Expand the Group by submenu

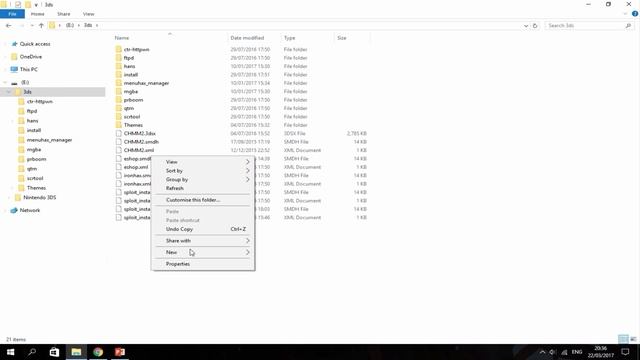coord(202,180)
